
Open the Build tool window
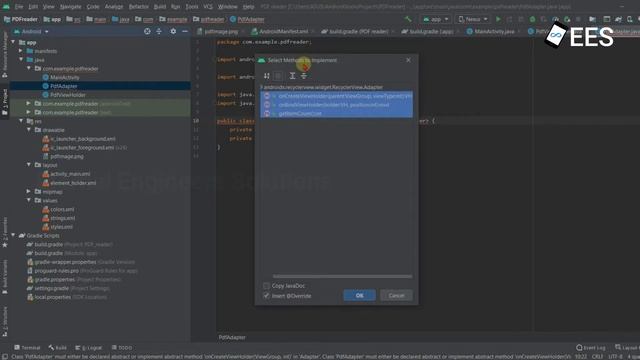[x=58, y=348]
